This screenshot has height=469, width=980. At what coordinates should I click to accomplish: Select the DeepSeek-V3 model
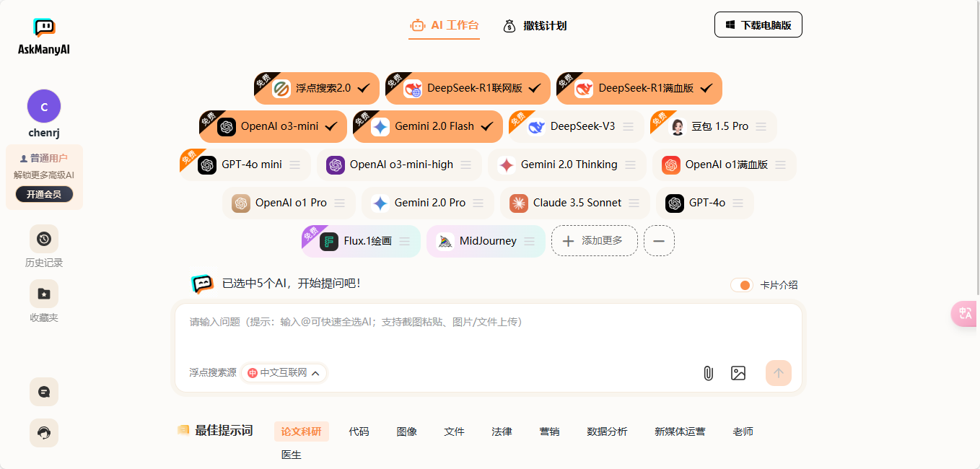pyautogui.click(x=577, y=126)
